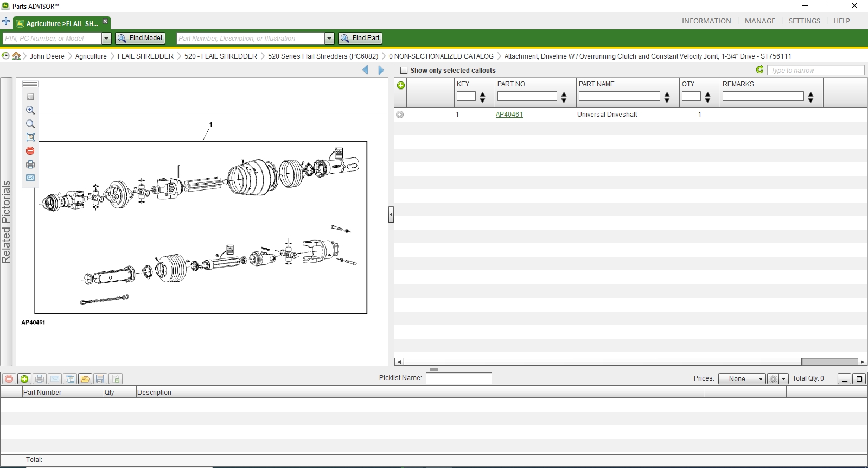
Task: Add all parts with the green plus
Action: (x=401, y=85)
